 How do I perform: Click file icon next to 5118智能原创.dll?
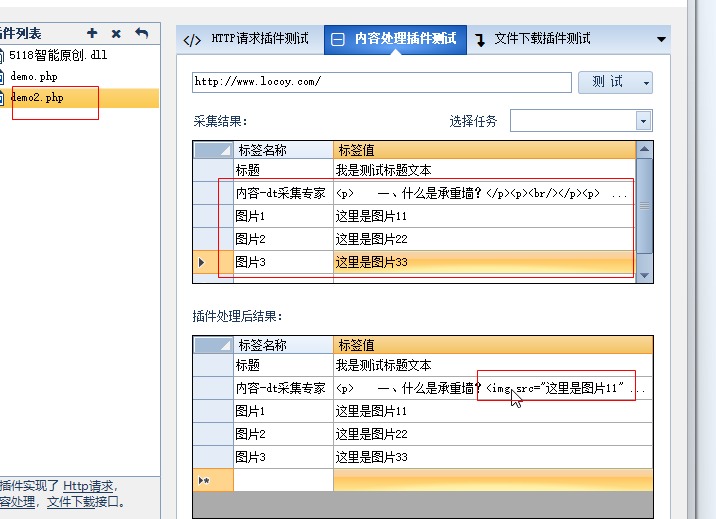[x=1, y=56]
